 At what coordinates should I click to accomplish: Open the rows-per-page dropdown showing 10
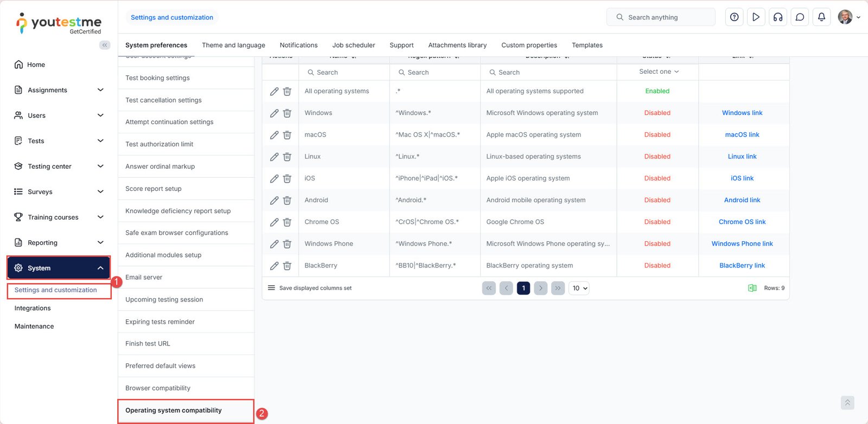click(579, 288)
